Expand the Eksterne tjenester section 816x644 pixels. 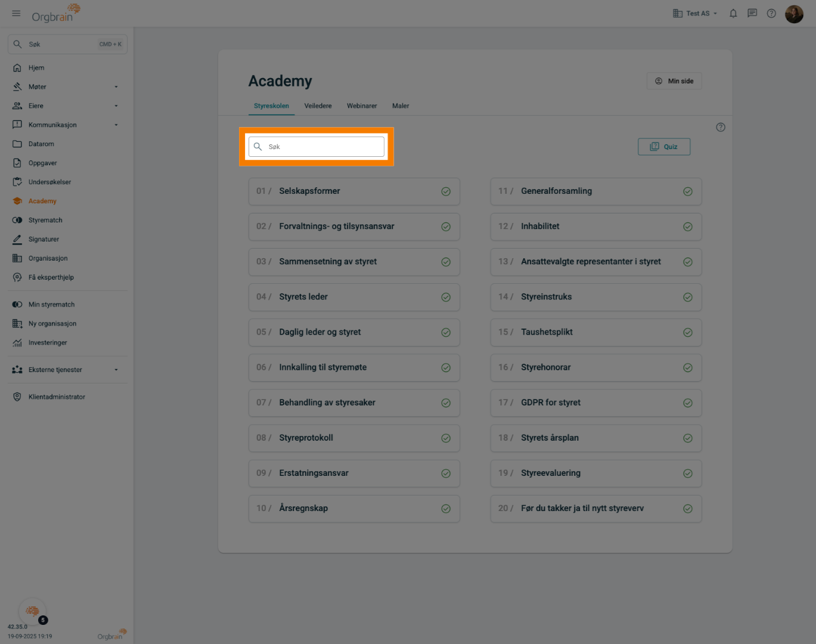tap(116, 370)
